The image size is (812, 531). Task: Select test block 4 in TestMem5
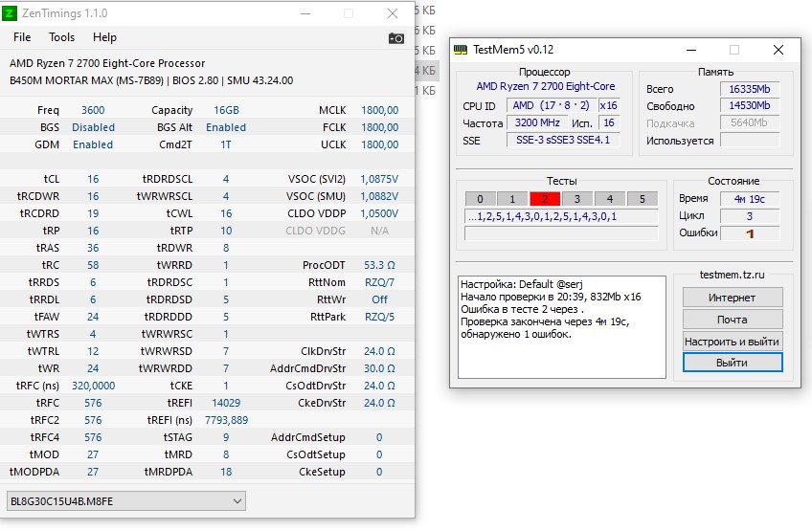610,199
